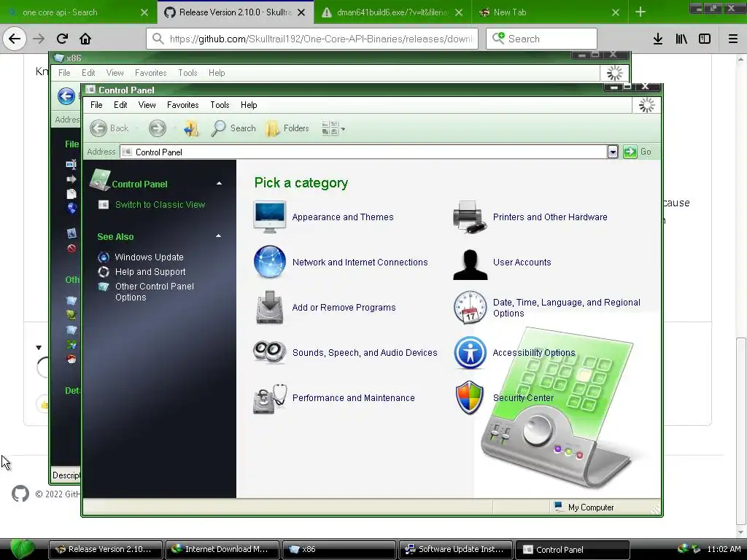
Task: Reload the page in the browser
Action: [x=62, y=39]
